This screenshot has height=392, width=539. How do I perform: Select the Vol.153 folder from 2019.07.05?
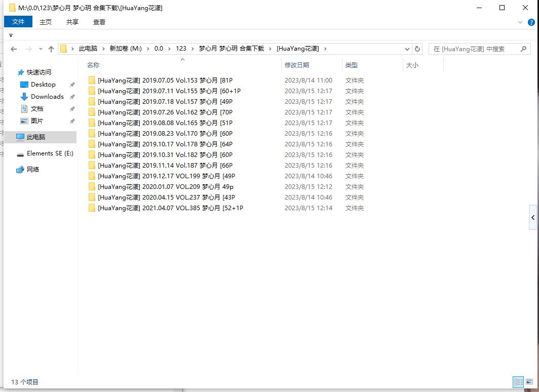pyautogui.click(x=165, y=81)
